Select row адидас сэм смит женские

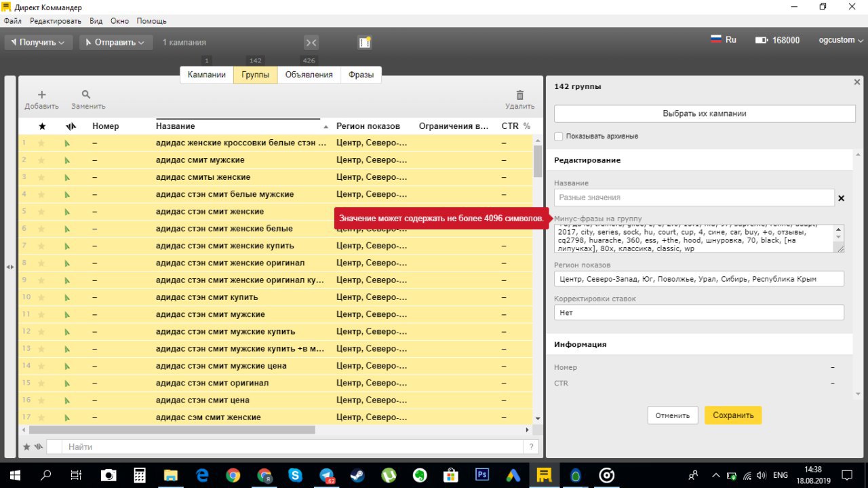click(x=276, y=417)
